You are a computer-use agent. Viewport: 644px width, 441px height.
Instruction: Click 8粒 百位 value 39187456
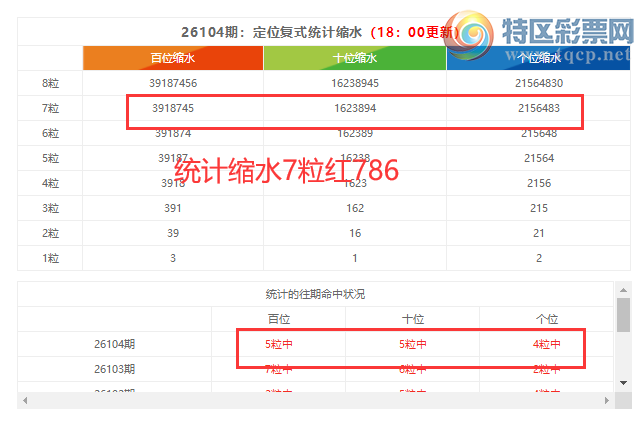click(x=173, y=83)
